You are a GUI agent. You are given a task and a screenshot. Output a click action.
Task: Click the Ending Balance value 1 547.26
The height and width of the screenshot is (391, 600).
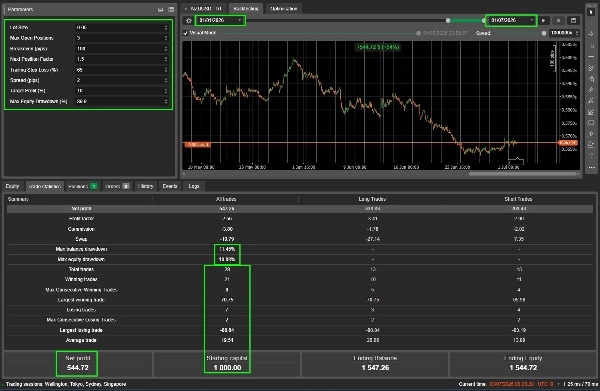[375, 368]
